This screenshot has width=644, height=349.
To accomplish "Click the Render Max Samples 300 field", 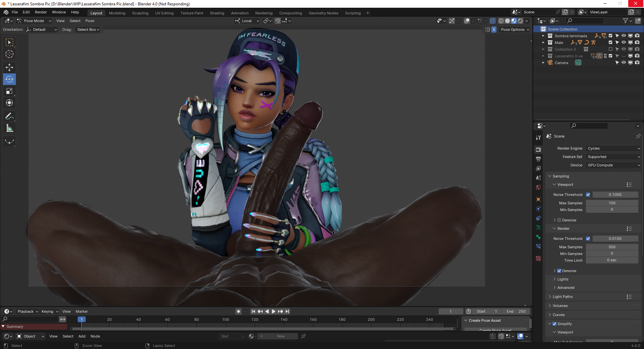I will (x=612, y=247).
